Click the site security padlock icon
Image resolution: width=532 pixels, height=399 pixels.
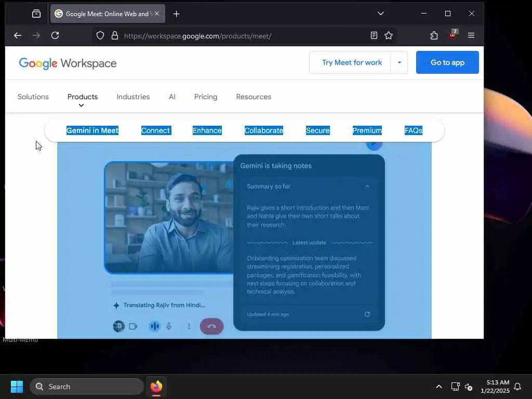click(x=115, y=36)
